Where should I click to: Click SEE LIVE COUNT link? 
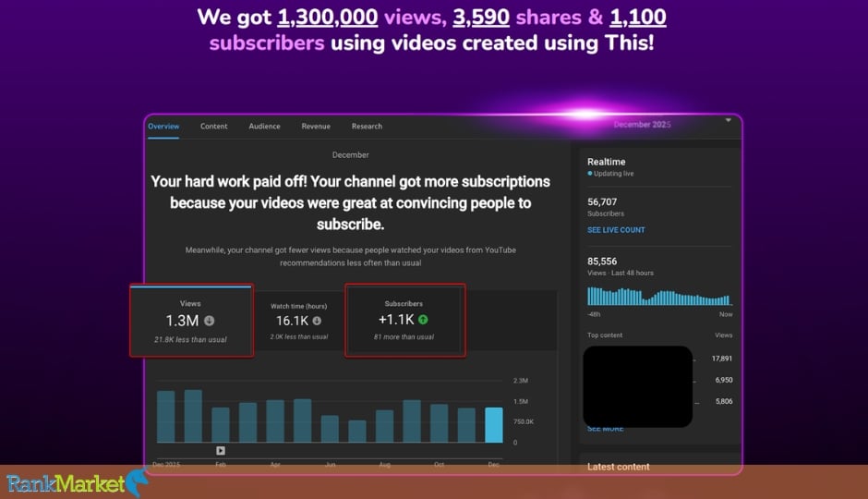616,230
